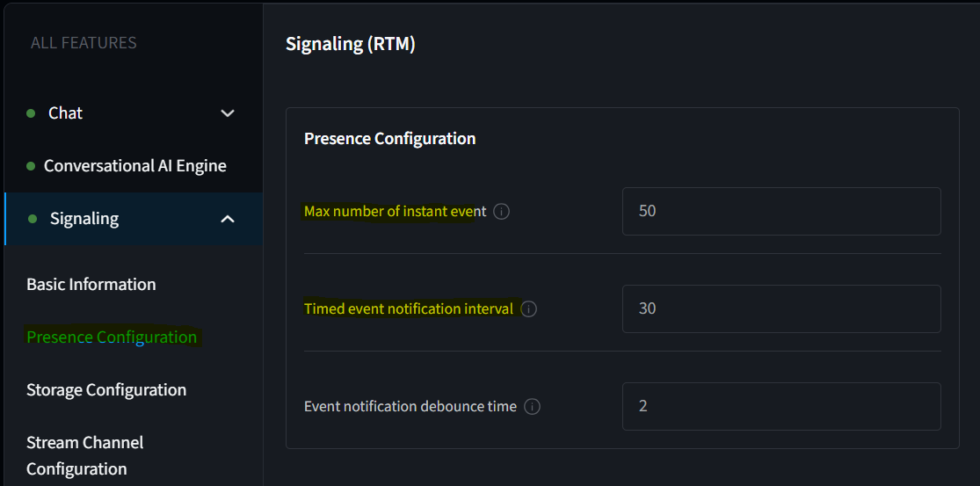Click the Signaling (RTM) page title
The width and height of the screenshot is (980, 486).
(351, 44)
